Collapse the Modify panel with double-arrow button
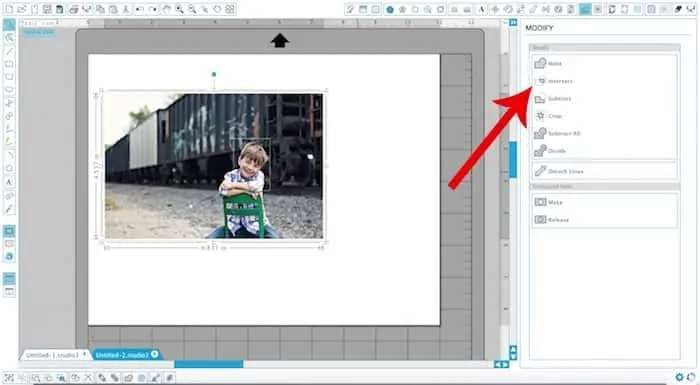 pos(513,22)
